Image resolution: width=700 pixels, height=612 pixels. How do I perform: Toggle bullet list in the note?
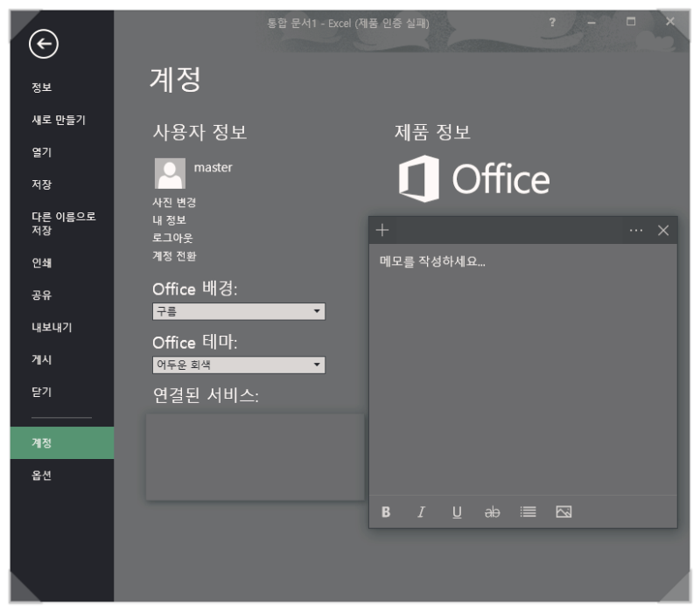[528, 511]
